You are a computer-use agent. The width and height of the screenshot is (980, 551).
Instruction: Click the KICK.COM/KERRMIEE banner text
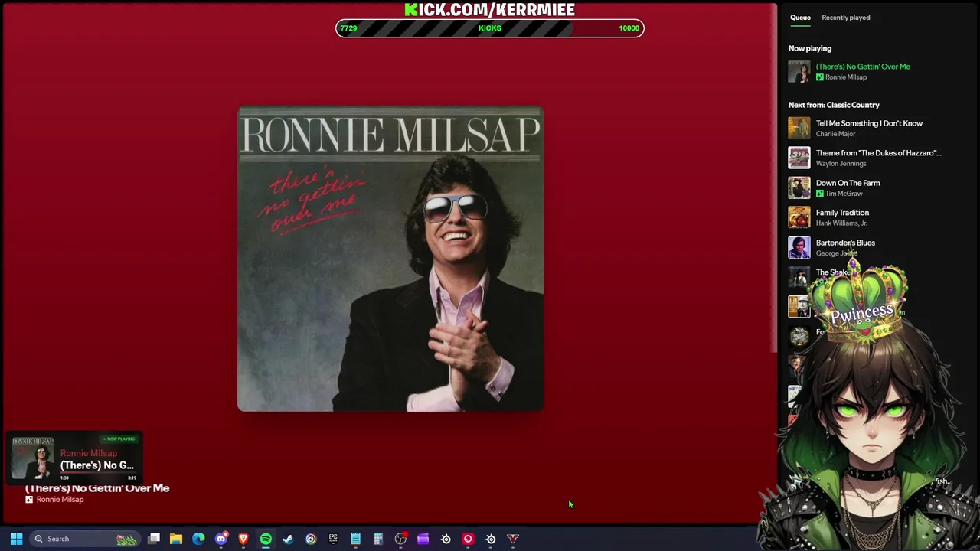490,9
